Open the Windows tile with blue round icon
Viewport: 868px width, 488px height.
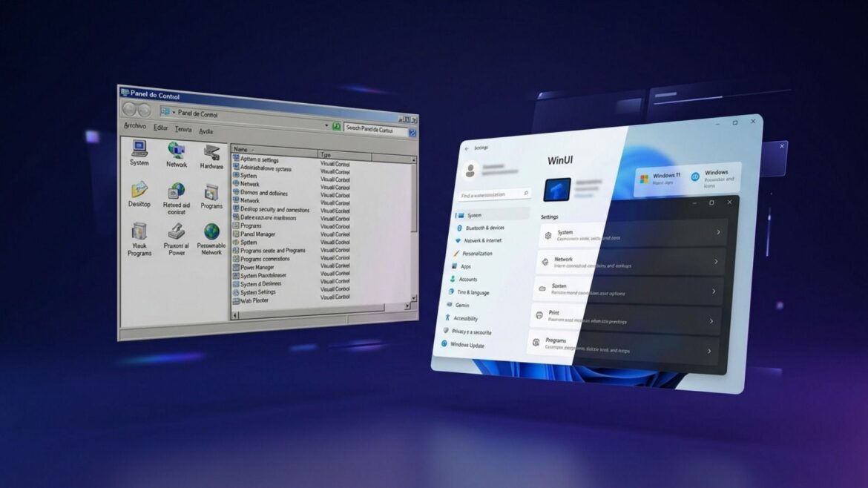pos(714,179)
